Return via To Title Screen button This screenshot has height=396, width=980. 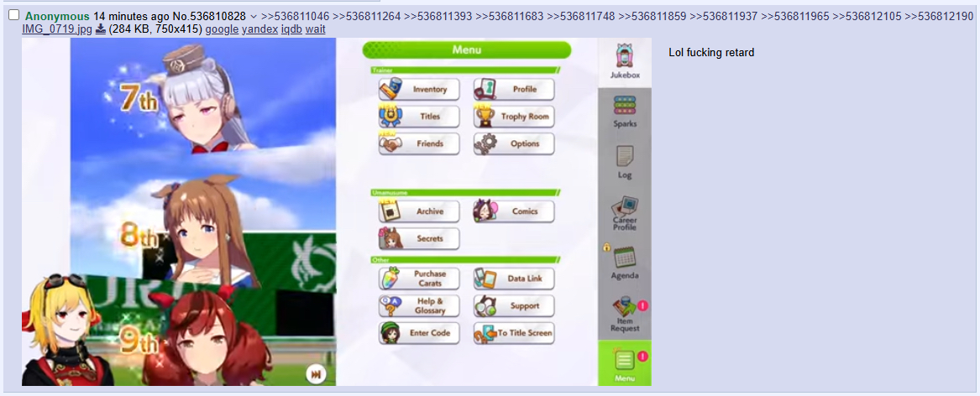pos(514,333)
